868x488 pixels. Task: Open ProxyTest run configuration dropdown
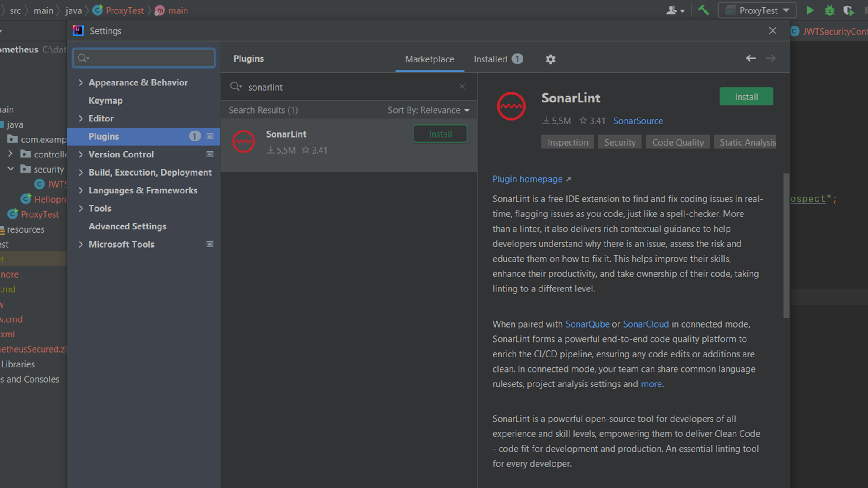click(757, 10)
